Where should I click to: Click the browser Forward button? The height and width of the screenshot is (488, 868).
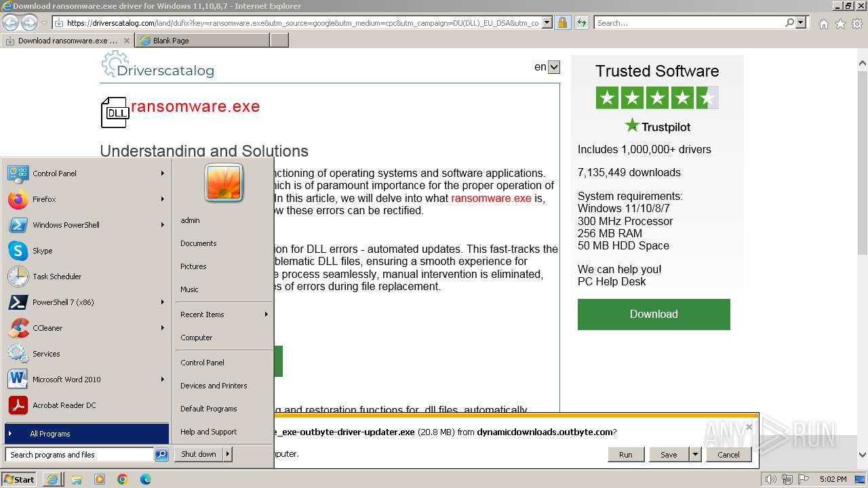click(29, 22)
